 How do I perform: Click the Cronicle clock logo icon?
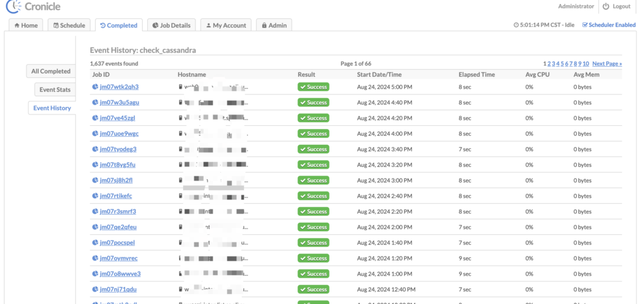click(x=13, y=6)
